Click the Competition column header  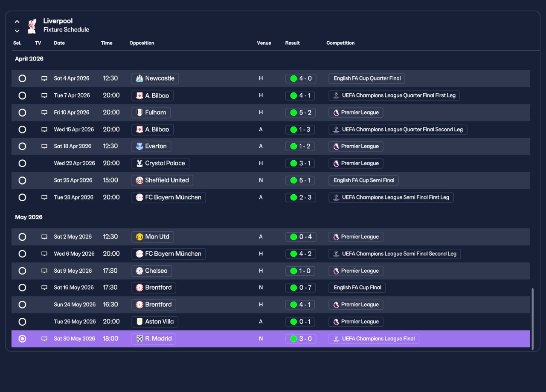point(340,43)
